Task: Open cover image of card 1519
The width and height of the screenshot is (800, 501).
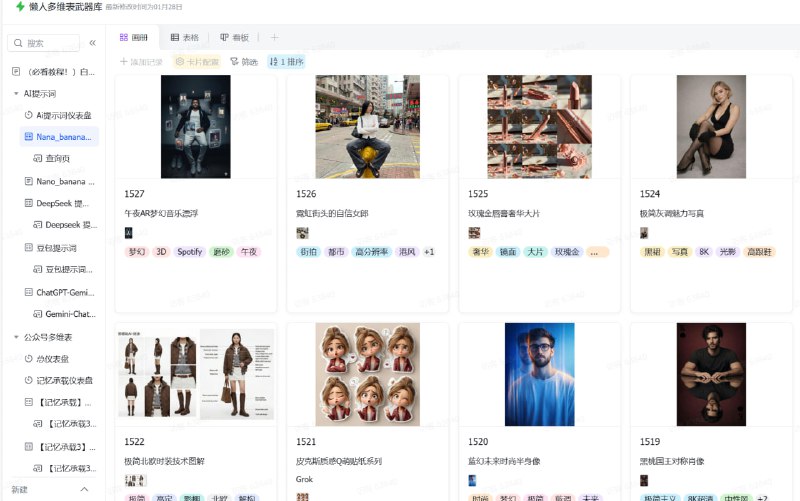Action: [711, 374]
